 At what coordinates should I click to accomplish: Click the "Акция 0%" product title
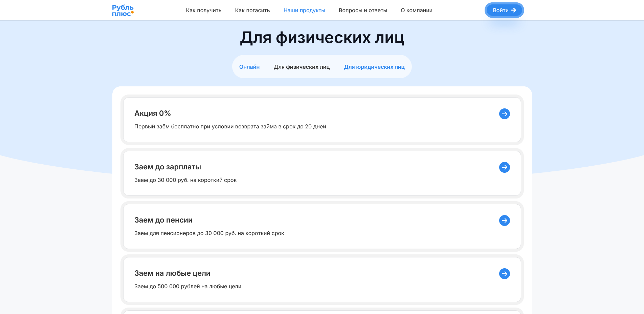coord(152,113)
